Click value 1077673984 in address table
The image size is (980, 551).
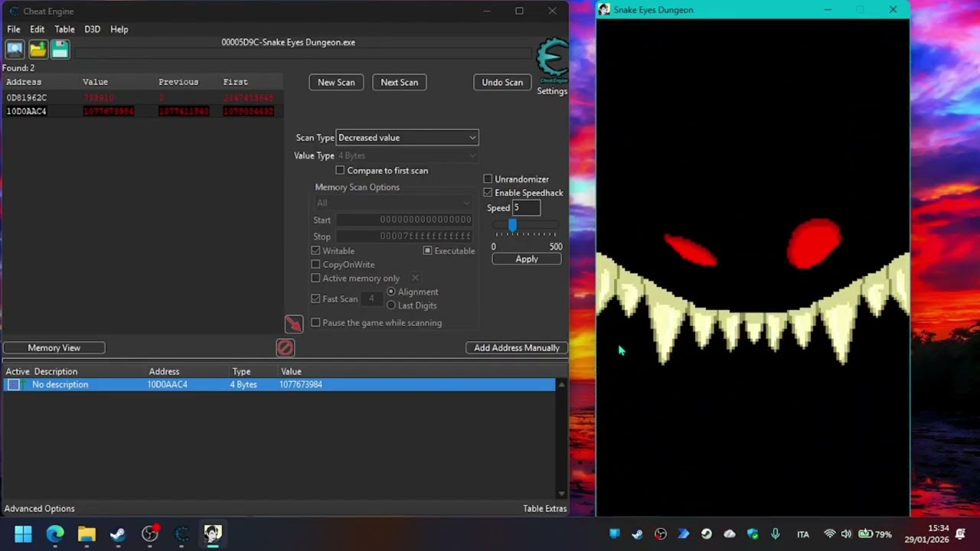pyautogui.click(x=301, y=385)
